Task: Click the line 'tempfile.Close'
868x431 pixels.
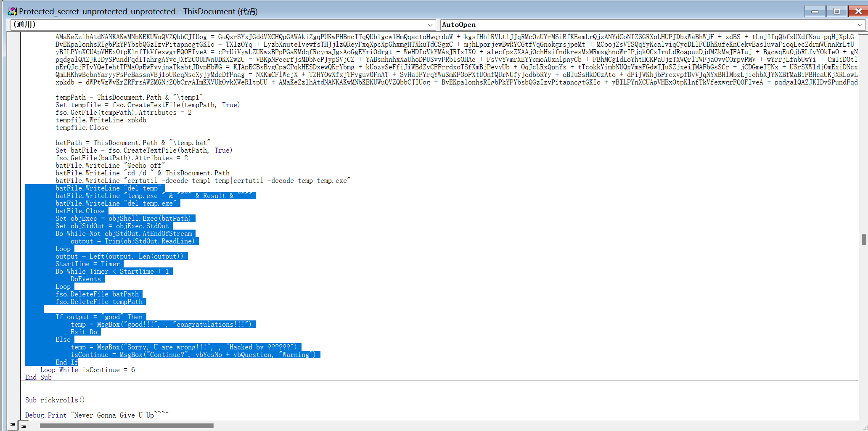Action: pyautogui.click(x=82, y=127)
